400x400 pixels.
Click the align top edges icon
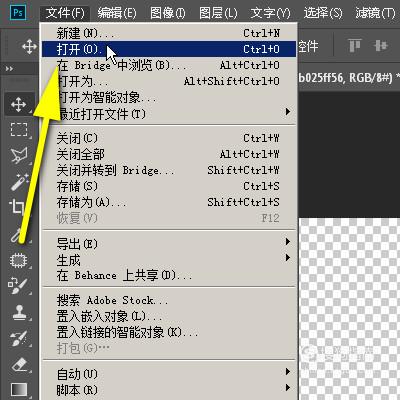pyautogui.click(x=355, y=46)
